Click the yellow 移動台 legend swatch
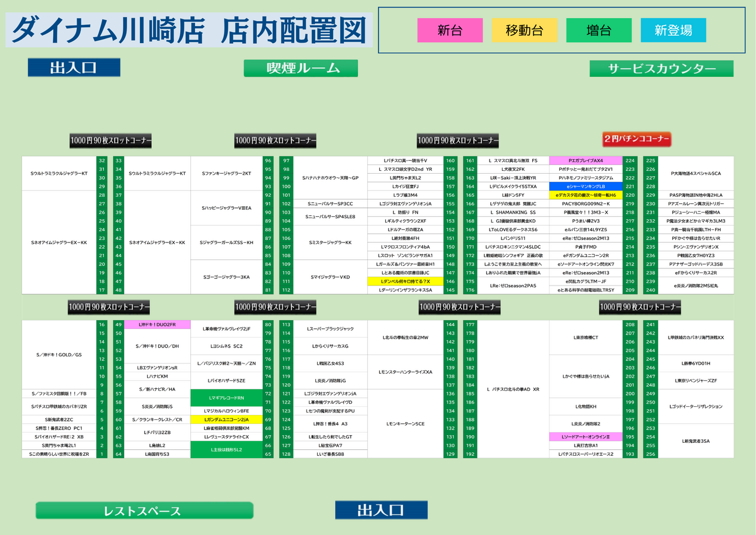 click(524, 30)
